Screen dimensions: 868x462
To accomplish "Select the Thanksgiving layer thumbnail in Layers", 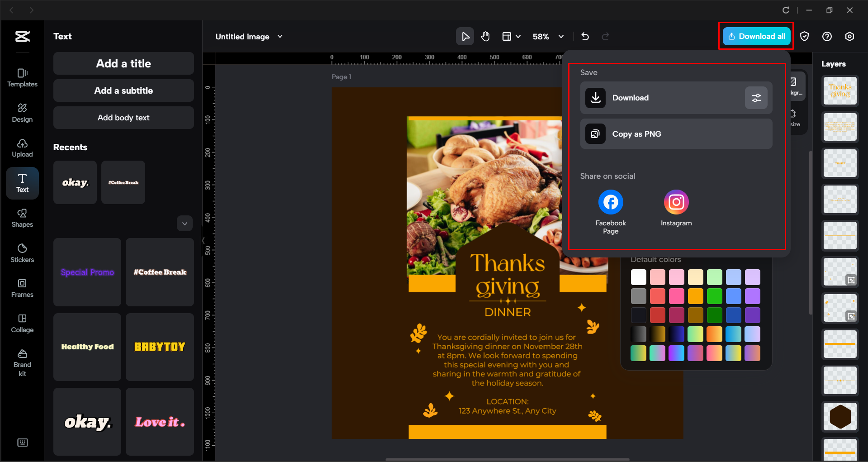I will pos(840,90).
